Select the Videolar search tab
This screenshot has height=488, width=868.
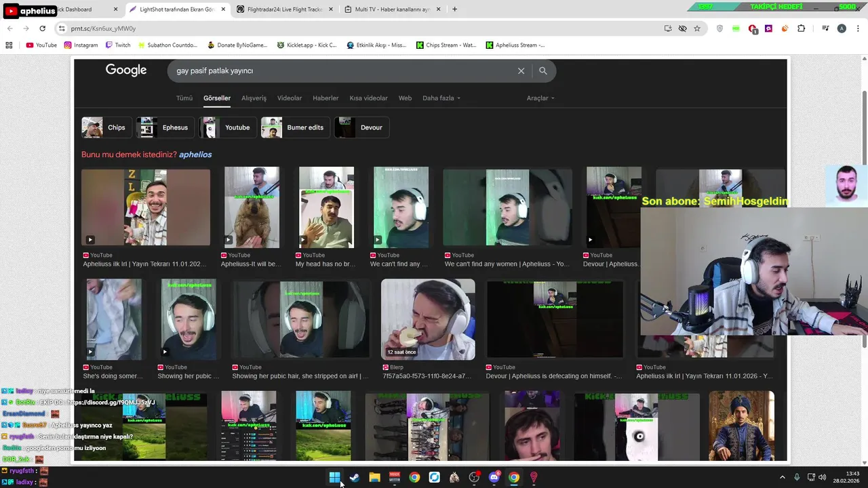coord(290,98)
